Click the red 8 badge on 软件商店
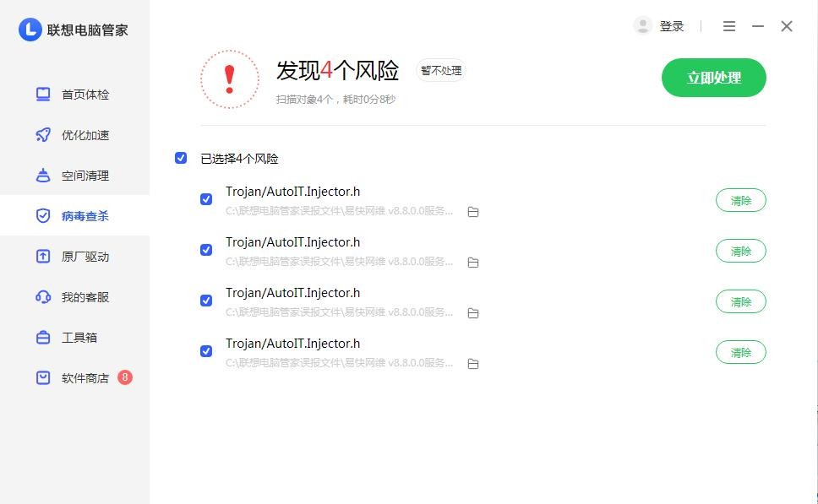Viewport: 818px width, 504px height. click(125, 377)
